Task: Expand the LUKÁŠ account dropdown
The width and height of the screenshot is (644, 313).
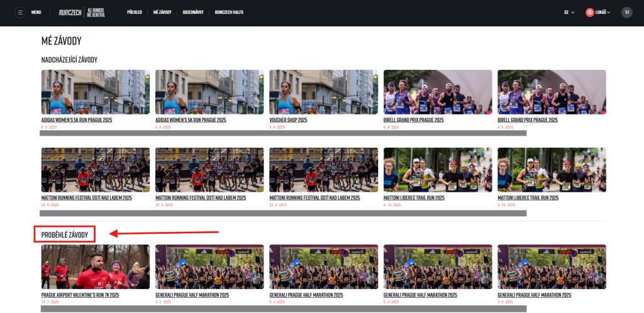Action: (x=602, y=13)
